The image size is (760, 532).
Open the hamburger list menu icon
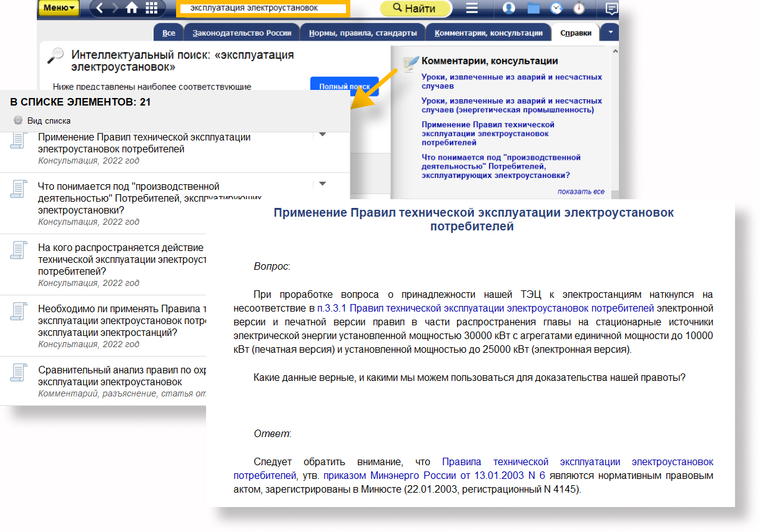(x=472, y=8)
